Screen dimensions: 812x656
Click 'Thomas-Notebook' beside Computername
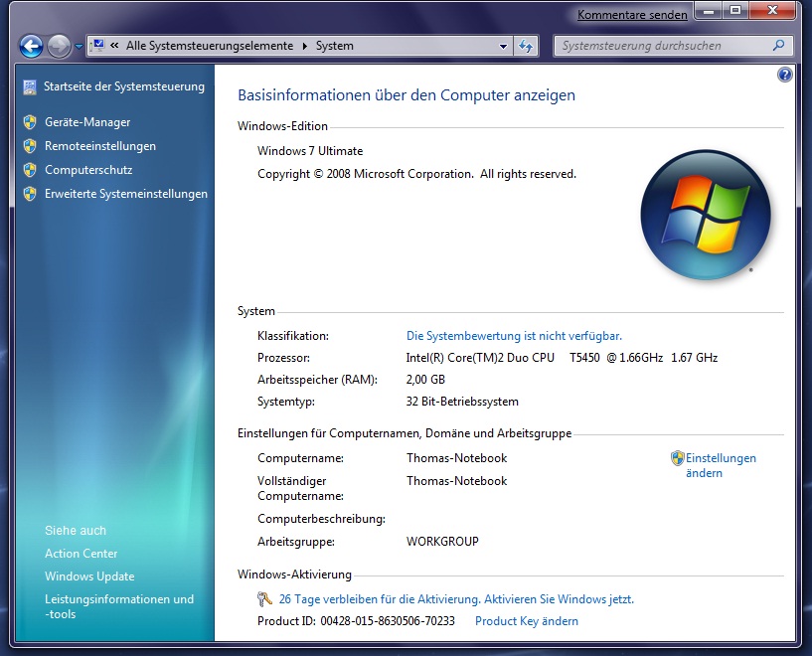pyautogui.click(x=457, y=458)
